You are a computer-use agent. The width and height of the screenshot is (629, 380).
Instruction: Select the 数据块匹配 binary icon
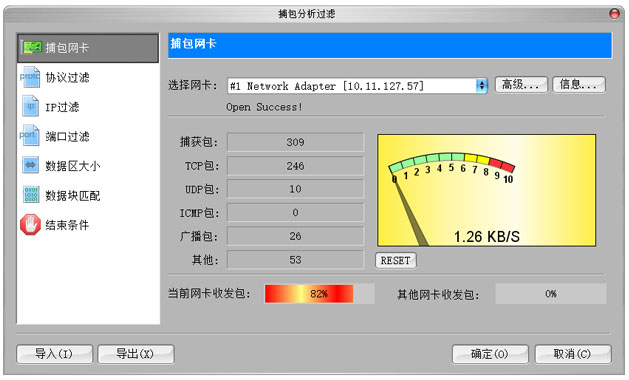[x=31, y=195]
